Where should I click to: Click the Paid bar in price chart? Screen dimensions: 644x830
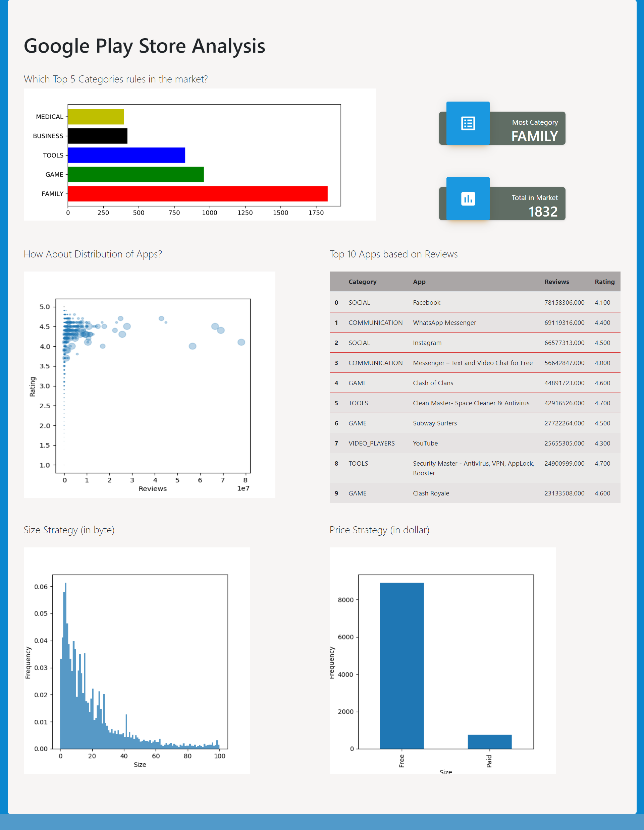(x=489, y=742)
